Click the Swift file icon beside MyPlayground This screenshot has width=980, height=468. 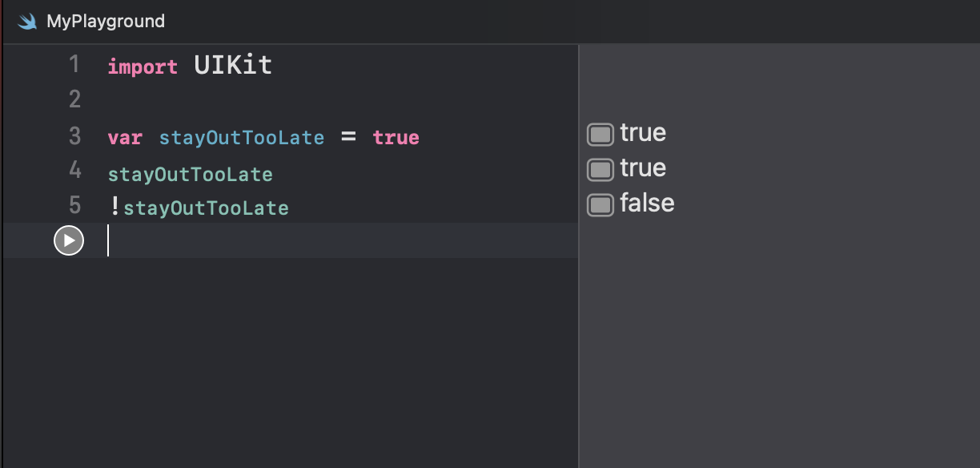(x=27, y=22)
